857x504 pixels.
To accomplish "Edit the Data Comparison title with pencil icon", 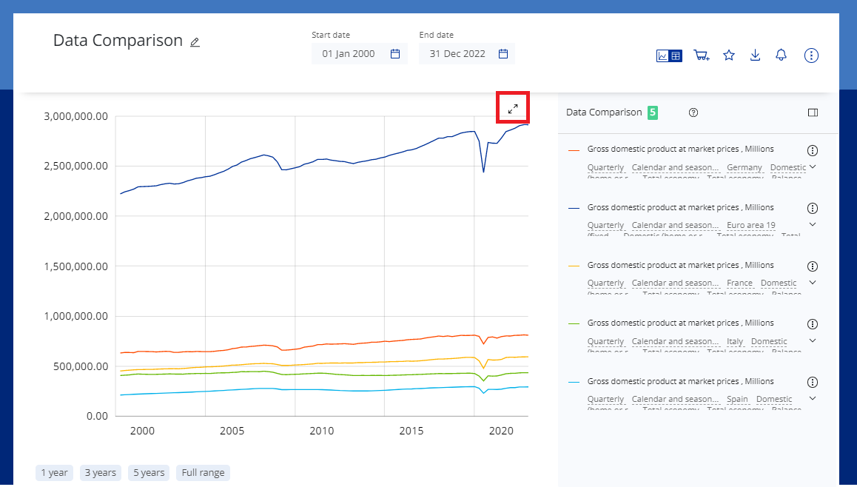I will pos(195,42).
